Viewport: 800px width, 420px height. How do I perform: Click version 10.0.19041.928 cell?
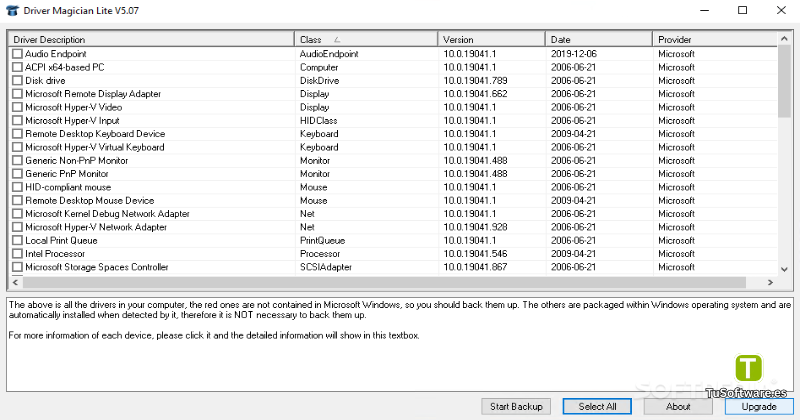(476, 227)
